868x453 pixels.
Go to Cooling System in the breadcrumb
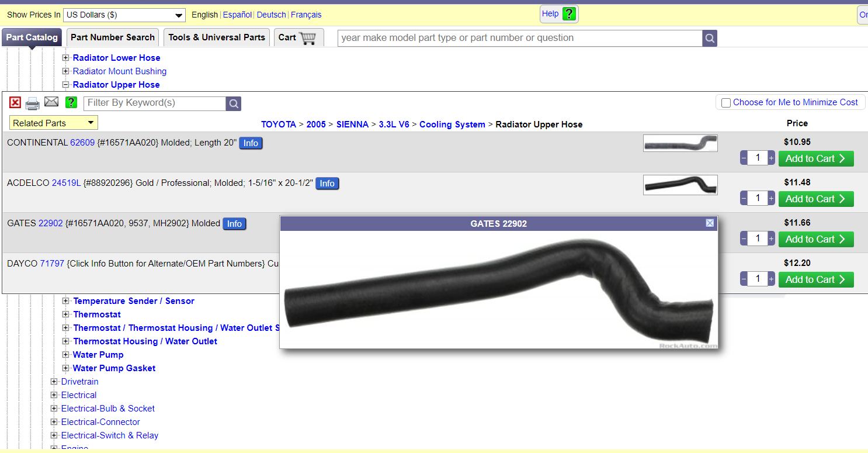(452, 125)
